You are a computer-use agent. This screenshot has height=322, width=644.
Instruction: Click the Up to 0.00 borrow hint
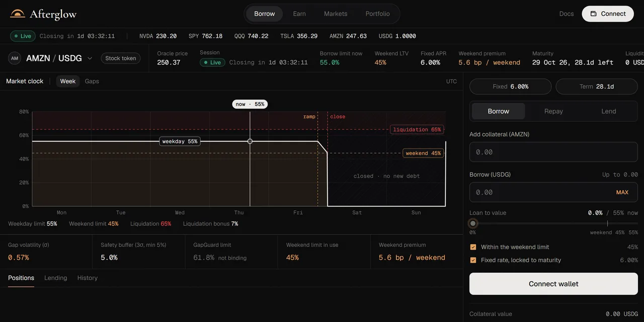click(620, 175)
